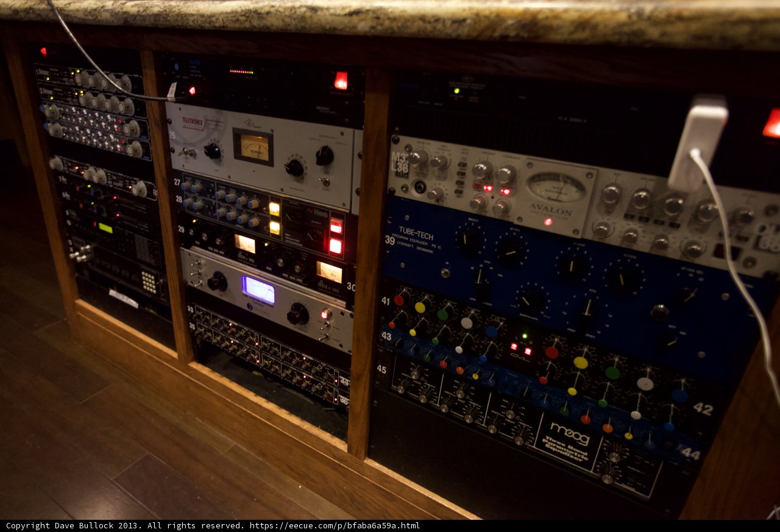Click the rack number 45 label
The width and height of the screenshot is (780, 532).
click(381, 369)
